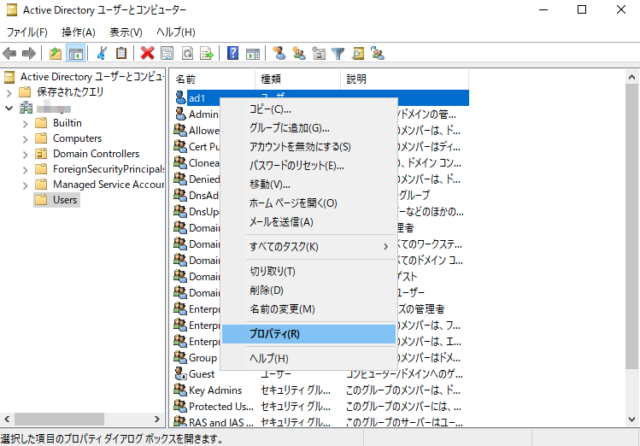
Task: Open すべてのタスク(K) submenu
Action: tap(309, 246)
